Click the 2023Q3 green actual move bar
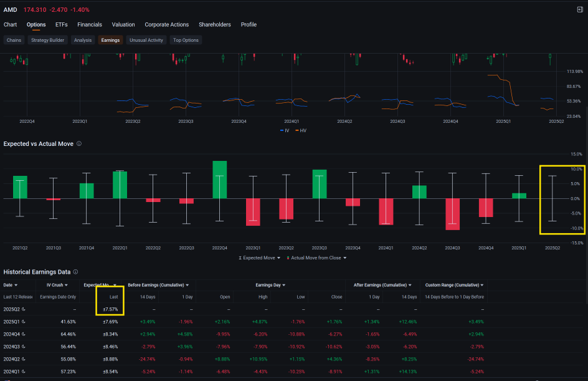This screenshot has height=381, width=588. 320,184
